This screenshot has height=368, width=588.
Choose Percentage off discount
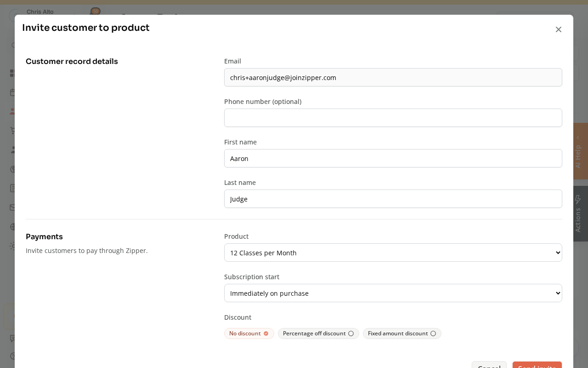tap(318, 333)
